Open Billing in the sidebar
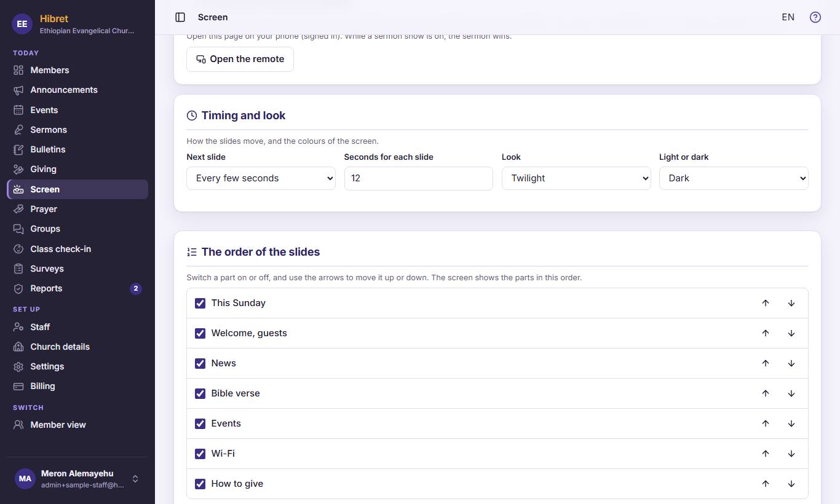 pyautogui.click(x=77, y=386)
